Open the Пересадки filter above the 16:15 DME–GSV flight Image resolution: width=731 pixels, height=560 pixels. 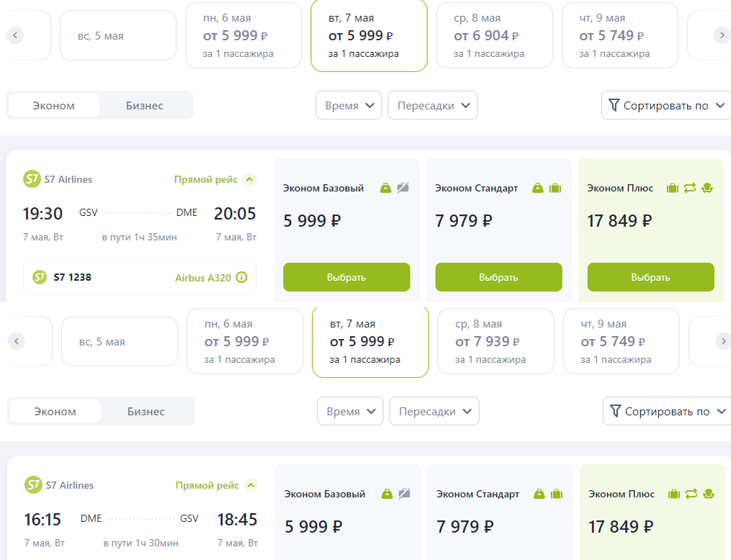pos(434,411)
